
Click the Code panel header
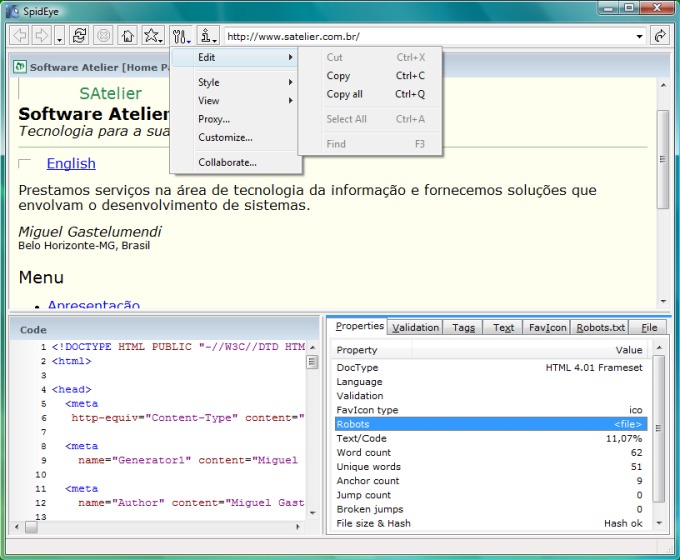[x=165, y=330]
